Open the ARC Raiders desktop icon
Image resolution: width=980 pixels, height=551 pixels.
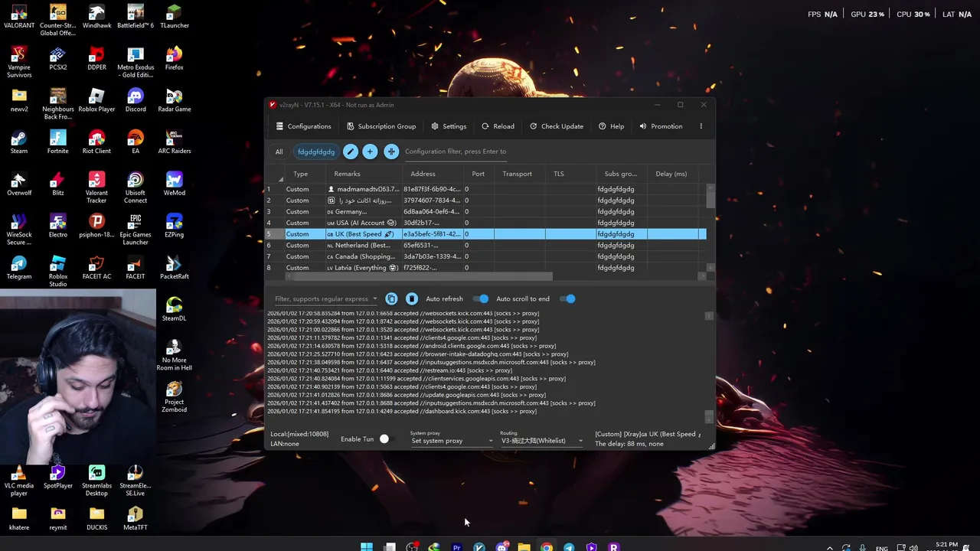tap(174, 142)
